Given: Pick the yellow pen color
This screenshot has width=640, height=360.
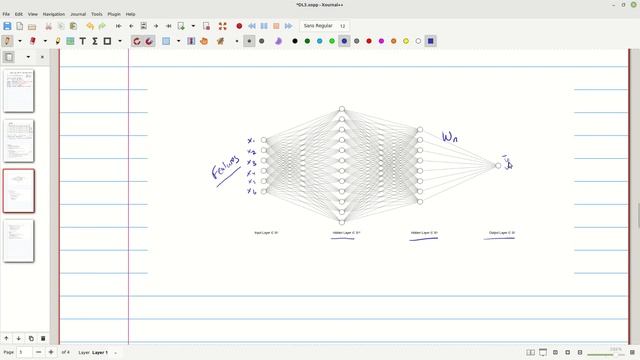Looking at the screenshot, I should point(406,41).
